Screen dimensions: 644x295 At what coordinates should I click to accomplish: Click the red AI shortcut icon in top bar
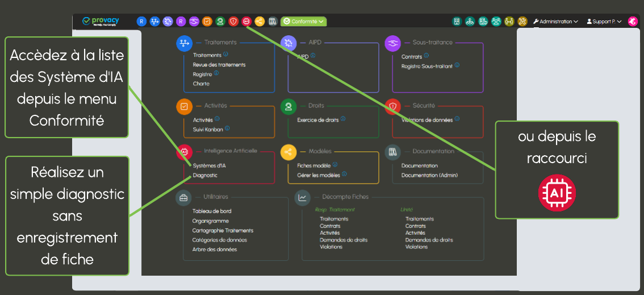point(246,22)
